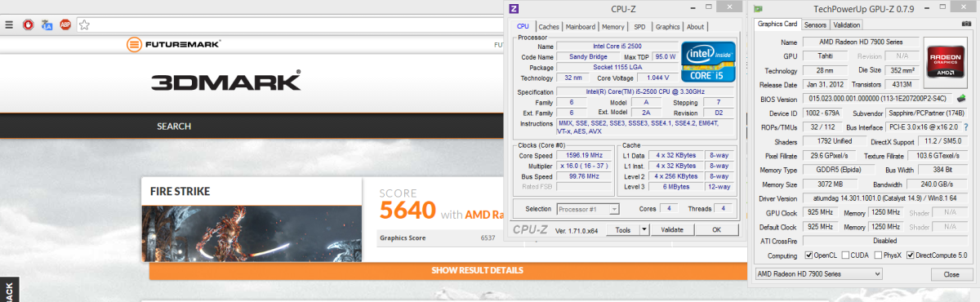Image resolution: width=980 pixels, height=302 pixels.
Task: Click the Bus Interface question mark
Action: point(966,127)
